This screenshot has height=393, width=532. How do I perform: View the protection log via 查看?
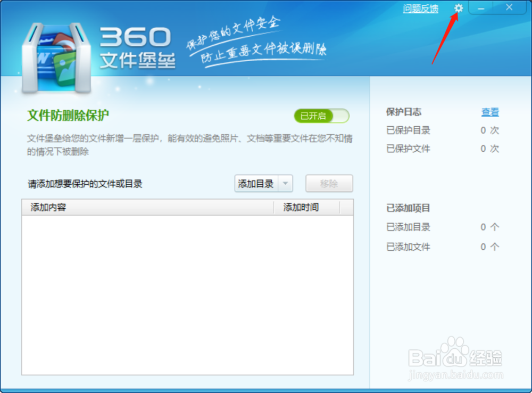point(490,112)
